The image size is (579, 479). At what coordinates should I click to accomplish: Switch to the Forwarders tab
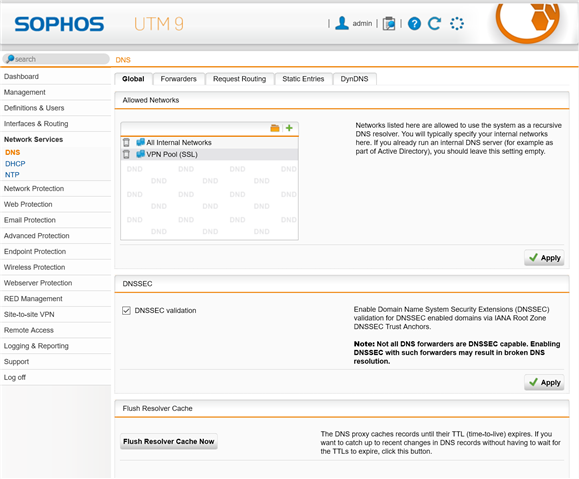pos(178,79)
